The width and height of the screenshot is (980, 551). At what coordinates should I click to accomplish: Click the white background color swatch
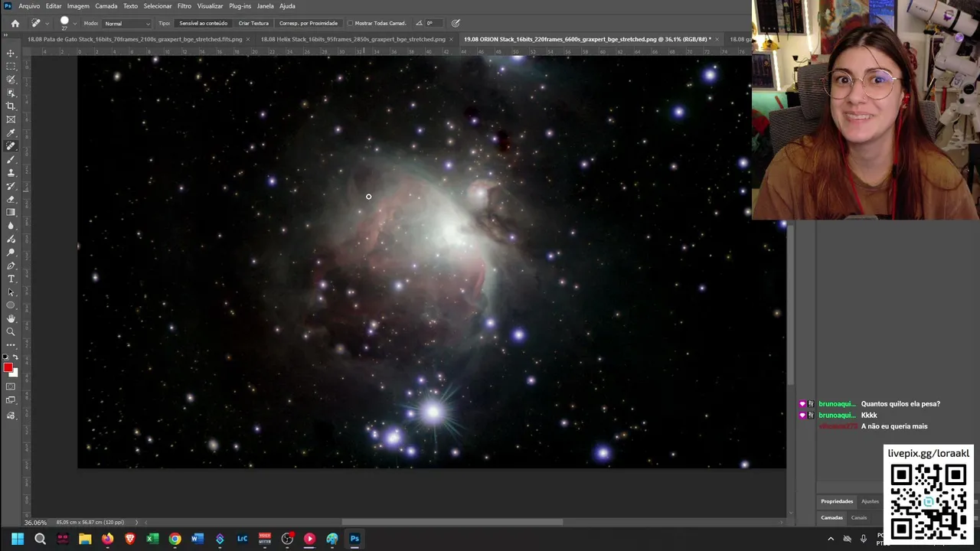[15, 373]
